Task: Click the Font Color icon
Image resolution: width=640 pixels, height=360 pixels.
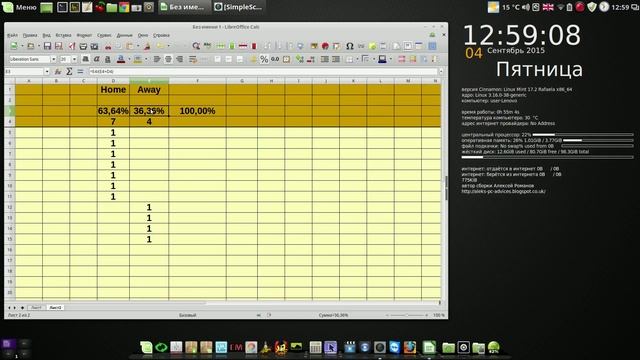Action: click(121, 60)
